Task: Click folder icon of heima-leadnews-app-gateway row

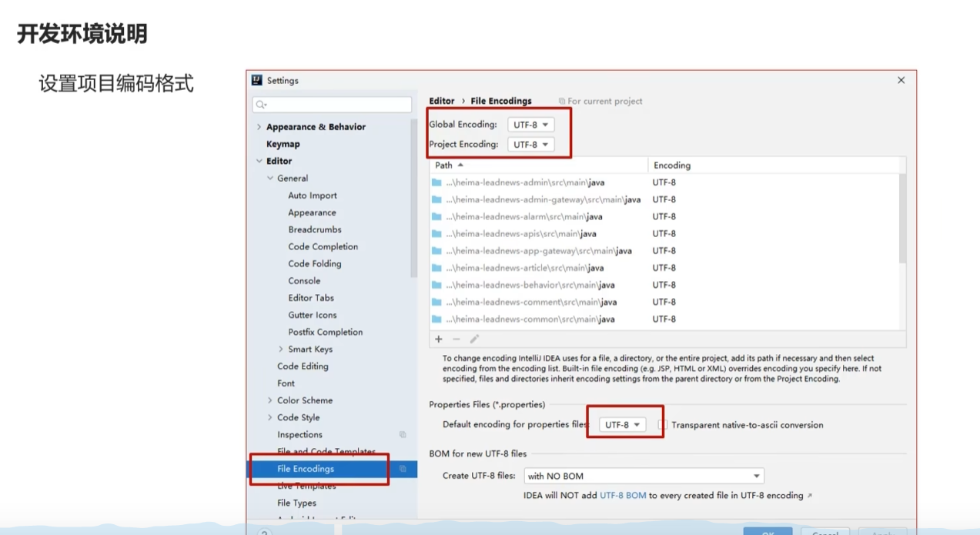Action: (x=436, y=251)
